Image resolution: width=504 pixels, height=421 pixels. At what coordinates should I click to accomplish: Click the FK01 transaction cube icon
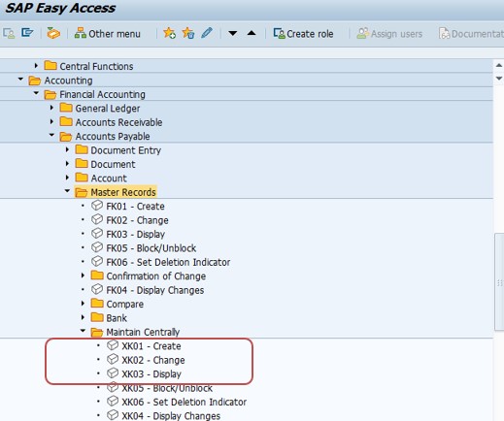pos(97,206)
